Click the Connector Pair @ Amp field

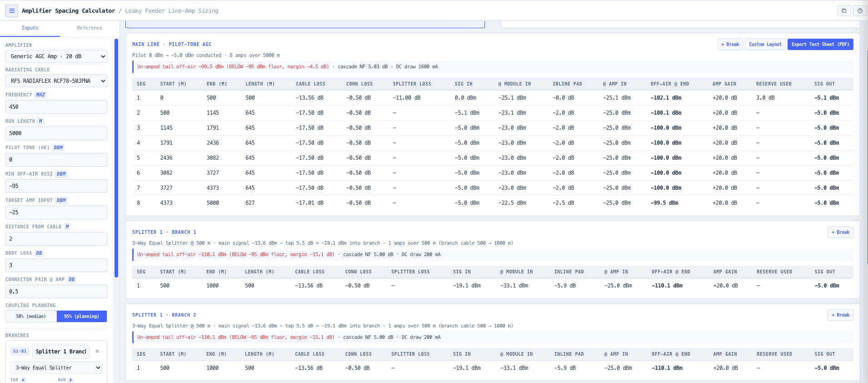point(56,292)
